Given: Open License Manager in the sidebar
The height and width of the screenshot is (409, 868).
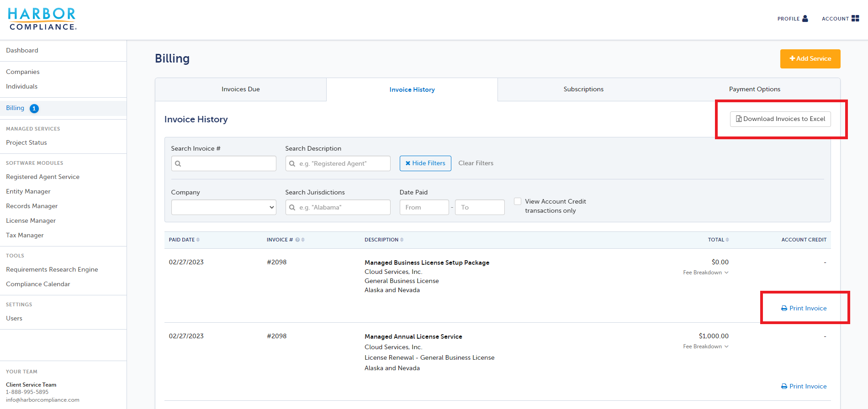Looking at the screenshot, I should [x=31, y=220].
